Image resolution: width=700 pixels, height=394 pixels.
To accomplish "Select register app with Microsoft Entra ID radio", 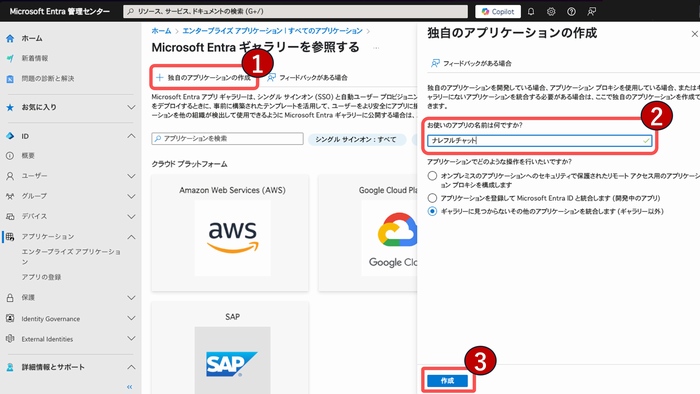I will coord(432,198).
